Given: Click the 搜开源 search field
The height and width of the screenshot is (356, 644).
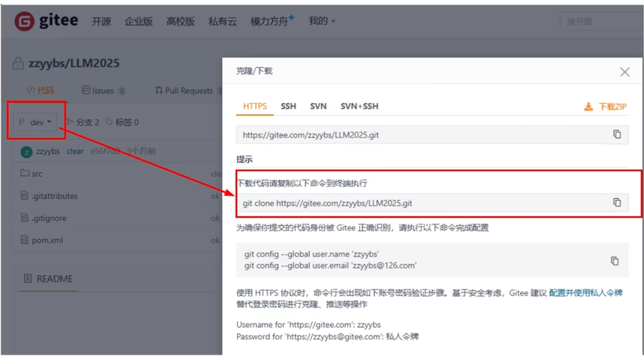Looking at the screenshot, I should [x=602, y=21].
